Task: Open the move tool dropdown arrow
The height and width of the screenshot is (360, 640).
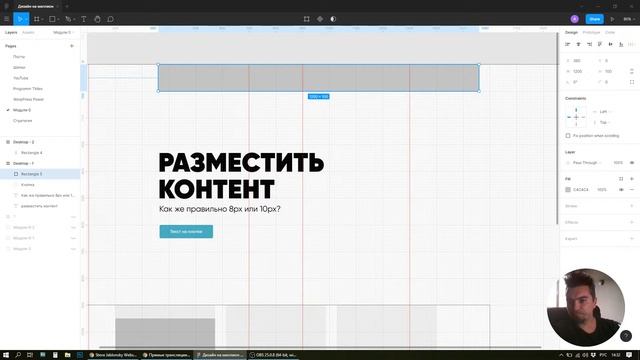Action: coord(26,19)
